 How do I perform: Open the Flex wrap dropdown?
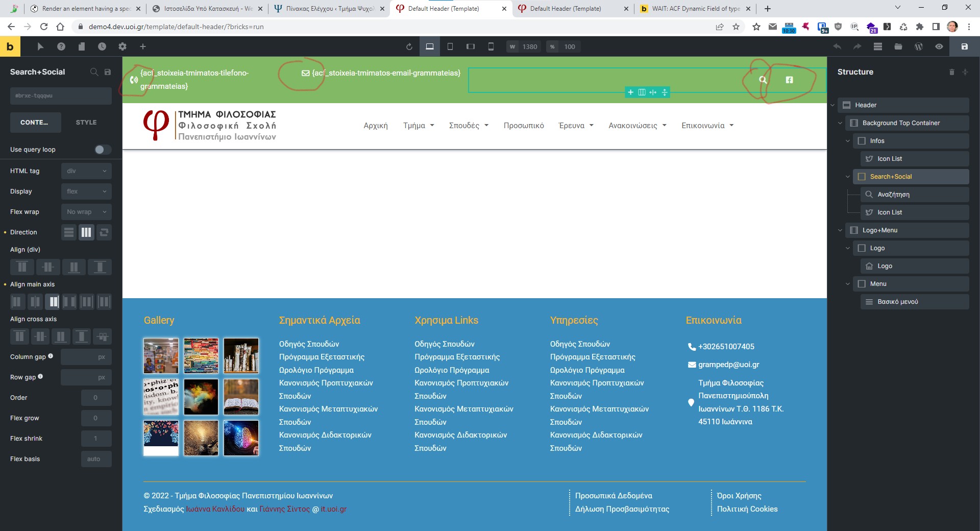(86, 212)
